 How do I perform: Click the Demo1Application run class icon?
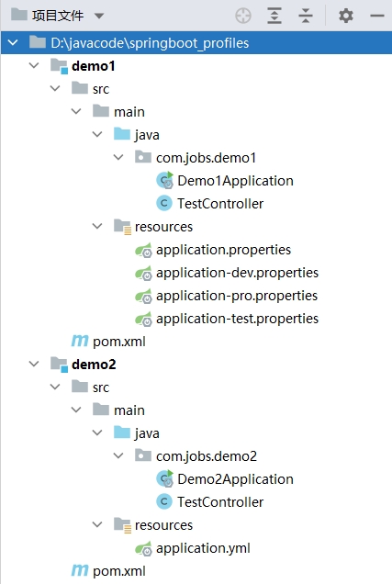(164, 180)
